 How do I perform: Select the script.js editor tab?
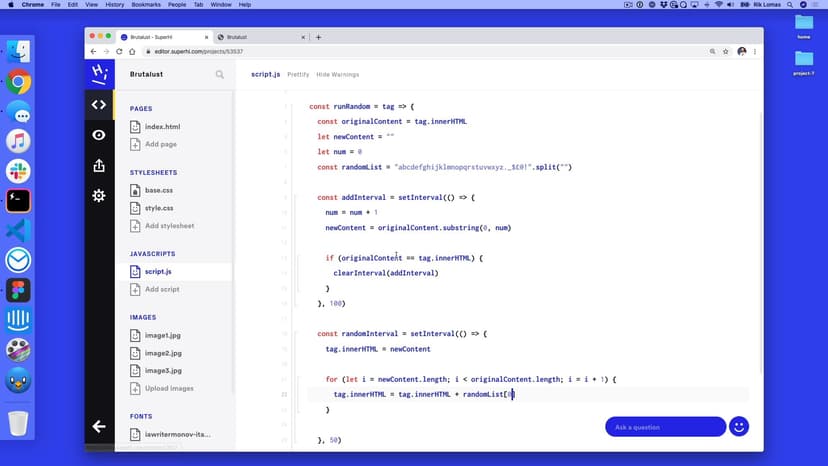click(x=265, y=74)
